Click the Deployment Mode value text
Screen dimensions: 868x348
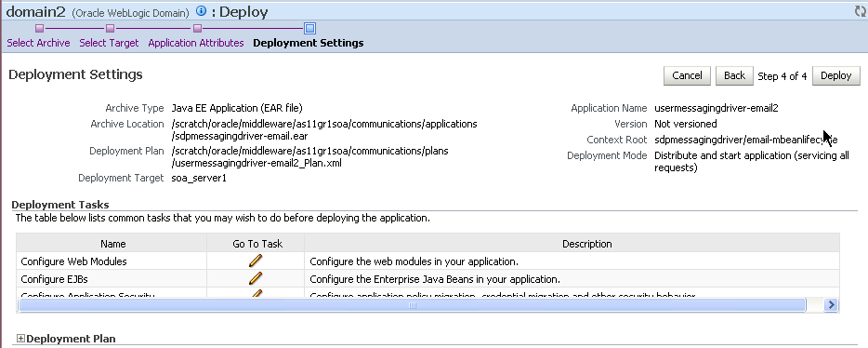tap(751, 161)
